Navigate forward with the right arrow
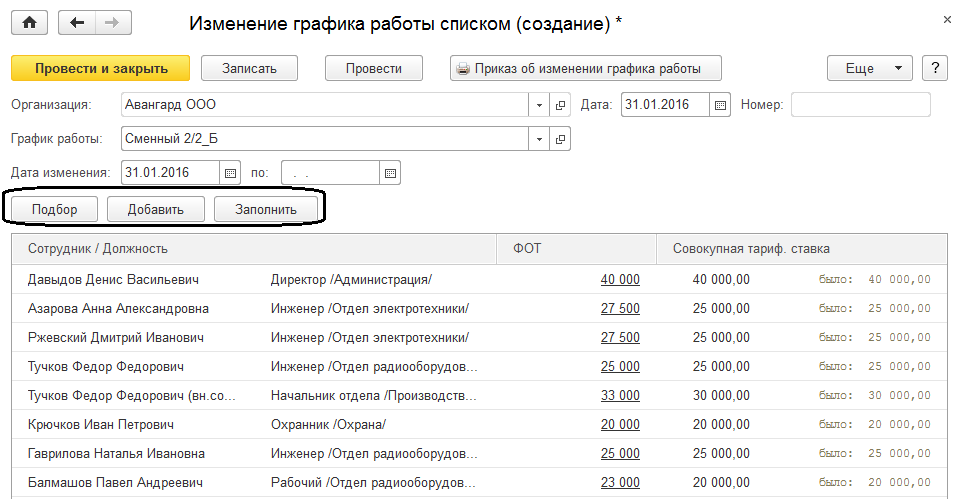This screenshot has height=499, width=965. click(112, 23)
